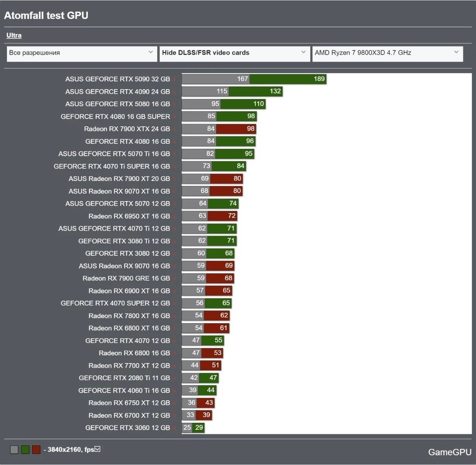The image size is (476, 465).
Task: Hide ASUS GEFORCE RTX 5070 Ti 16 GB via x
Action: pyautogui.click(x=175, y=154)
